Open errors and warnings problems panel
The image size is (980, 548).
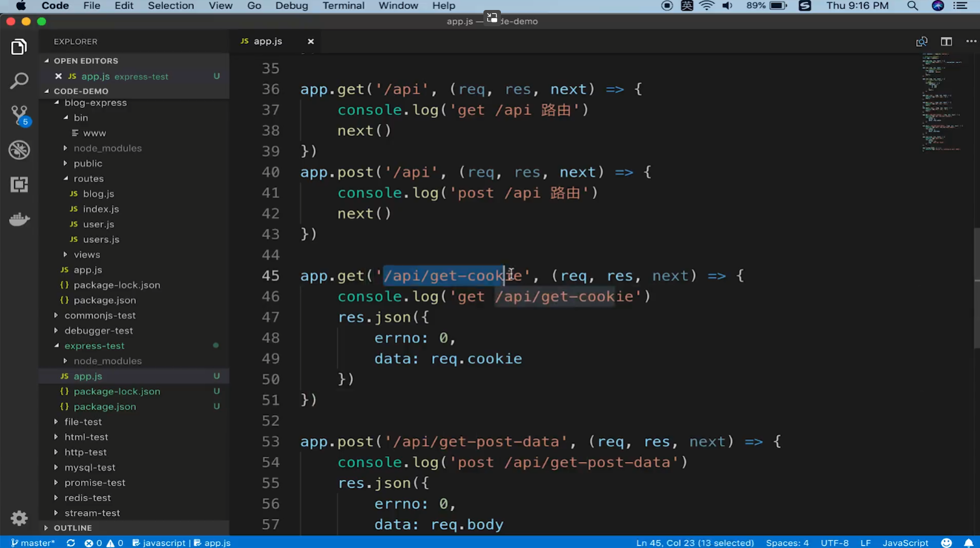[104, 543]
